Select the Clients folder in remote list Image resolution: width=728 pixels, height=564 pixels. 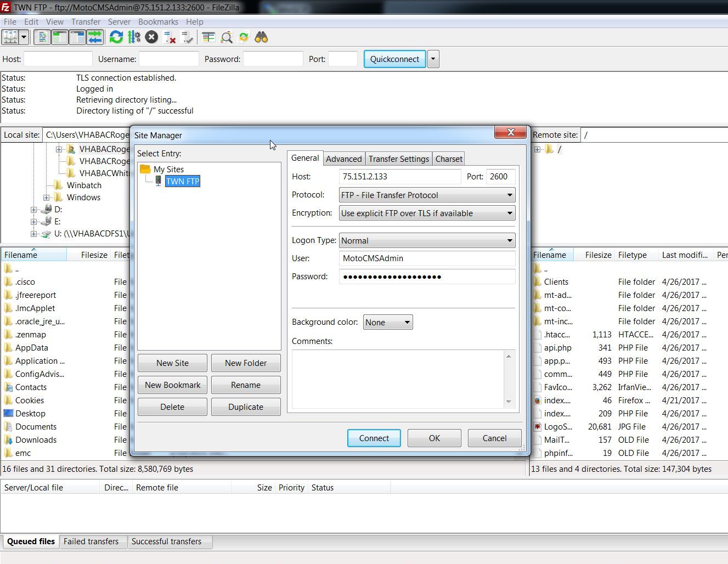[x=556, y=281]
